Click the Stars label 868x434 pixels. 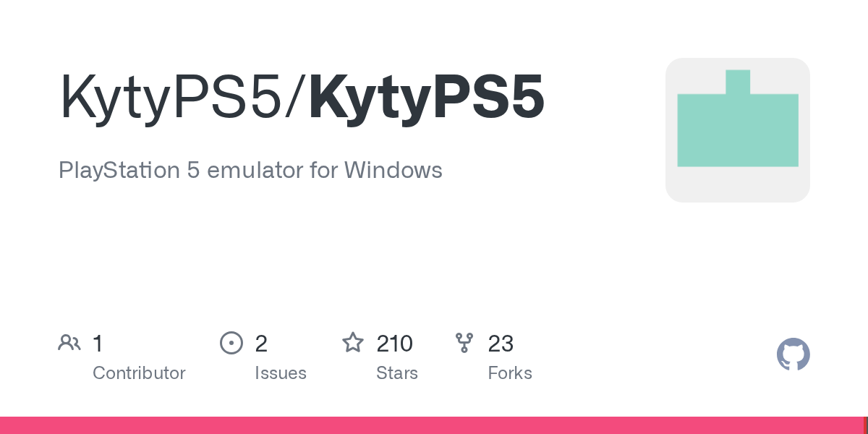pos(397,373)
